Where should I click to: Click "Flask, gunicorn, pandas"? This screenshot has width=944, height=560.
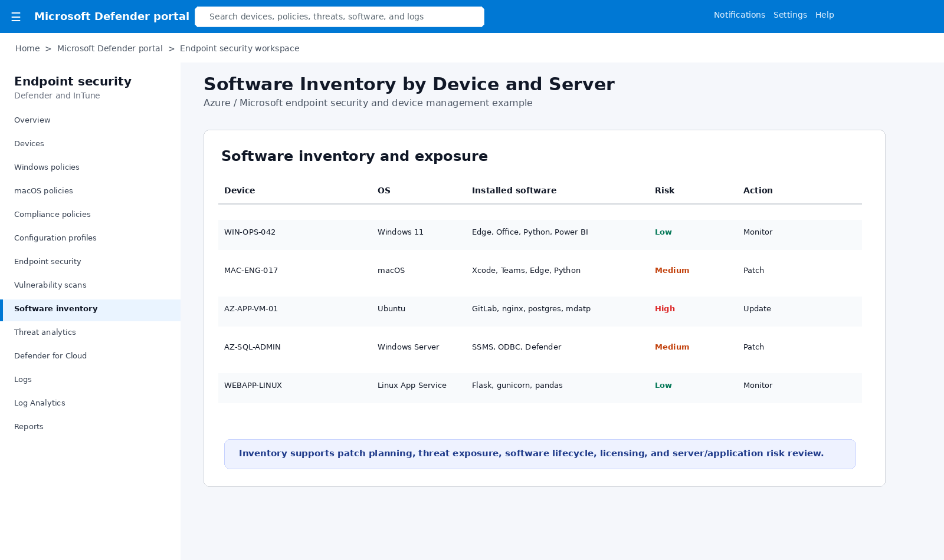(x=517, y=386)
